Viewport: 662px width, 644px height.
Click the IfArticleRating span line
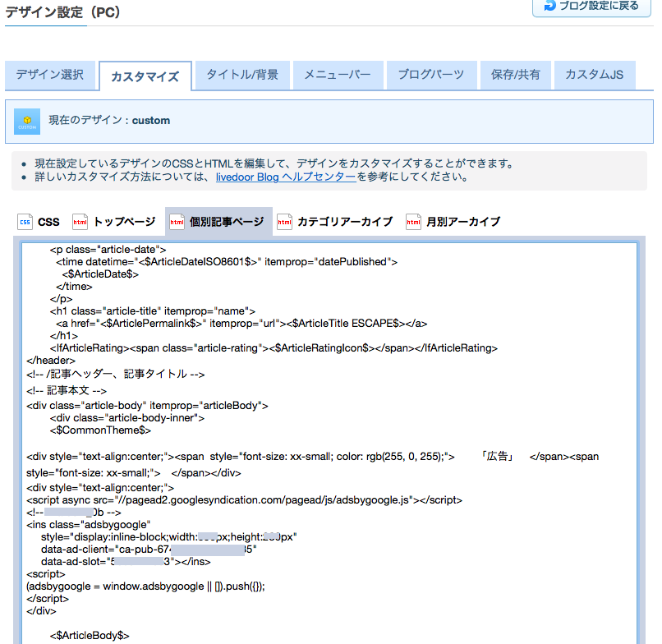pyautogui.click(x=274, y=348)
